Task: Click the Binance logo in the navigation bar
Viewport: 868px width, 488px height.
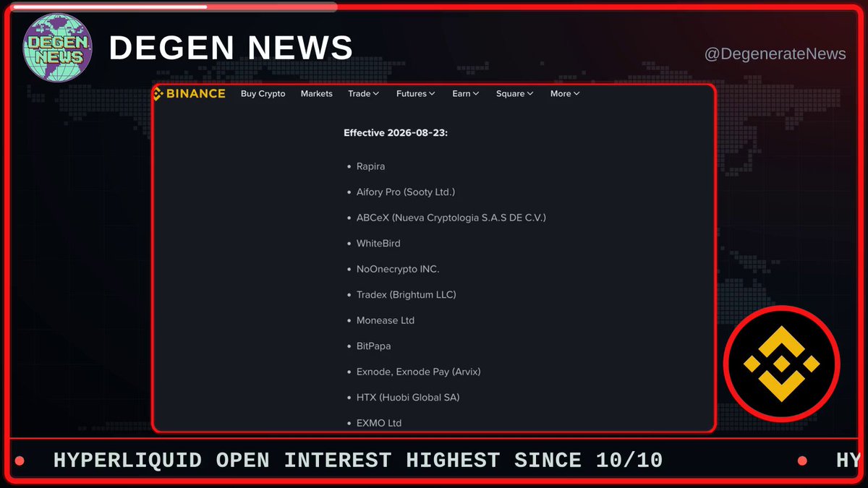Action: [190, 94]
